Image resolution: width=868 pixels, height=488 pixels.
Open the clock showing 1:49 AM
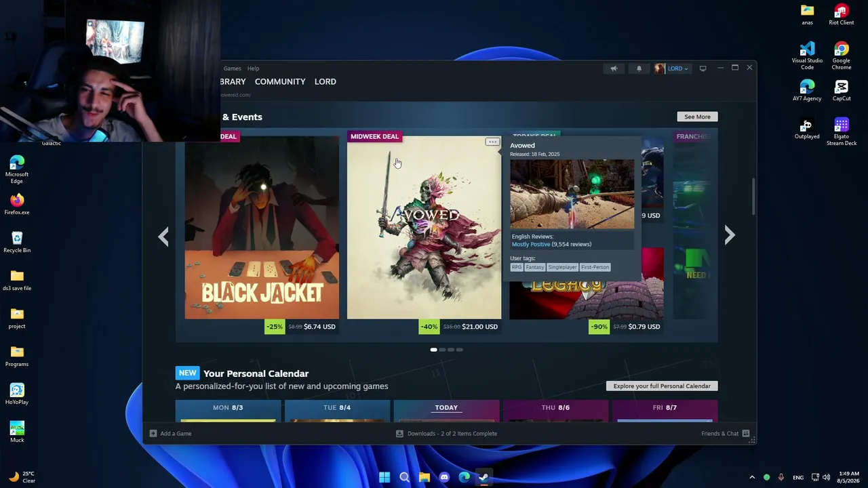click(848, 477)
